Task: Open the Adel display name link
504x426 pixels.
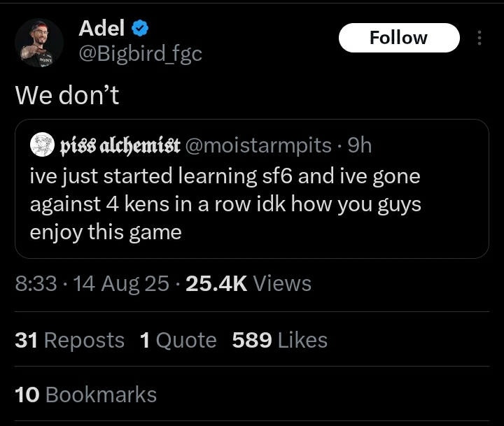Action: [101, 28]
